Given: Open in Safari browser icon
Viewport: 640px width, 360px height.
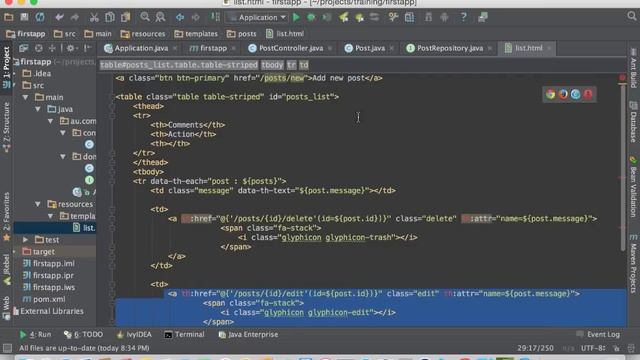Looking at the screenshot, I should 576,95.
